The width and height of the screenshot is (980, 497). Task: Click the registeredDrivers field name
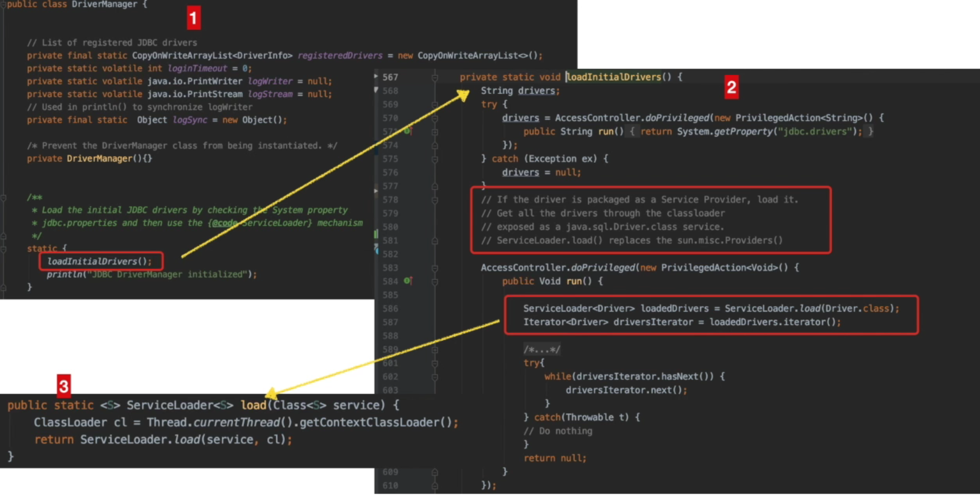[x=340, y=55]
